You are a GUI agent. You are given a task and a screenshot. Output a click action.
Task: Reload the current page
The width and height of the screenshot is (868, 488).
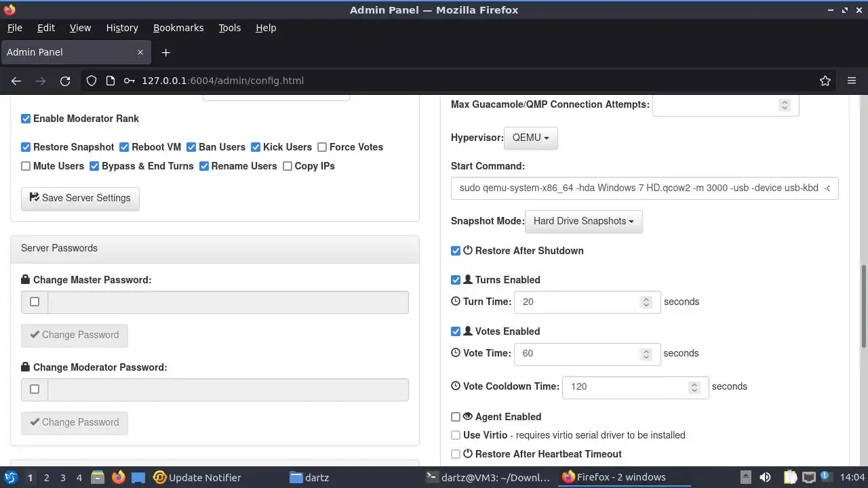pos(65,81)
